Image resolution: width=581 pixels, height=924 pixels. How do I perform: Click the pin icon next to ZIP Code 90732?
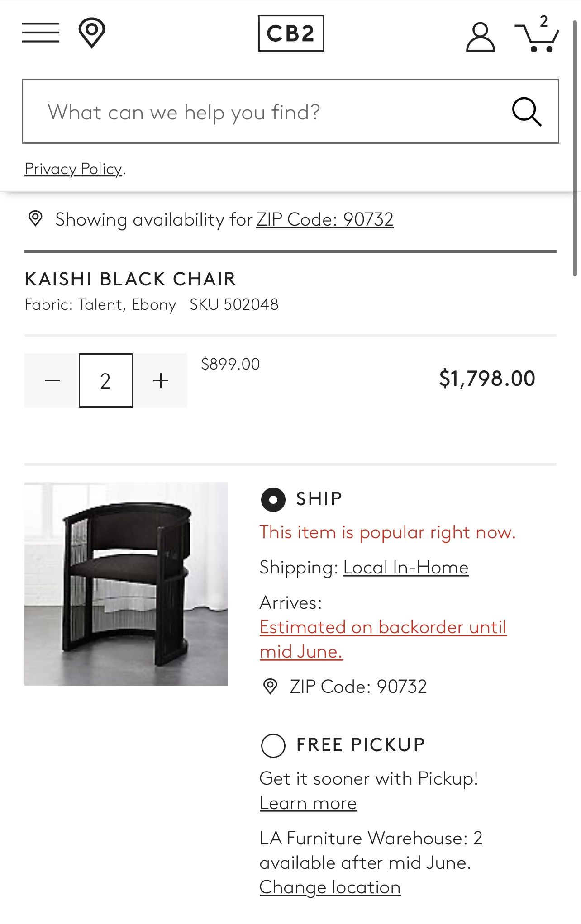tap(270, 687)
